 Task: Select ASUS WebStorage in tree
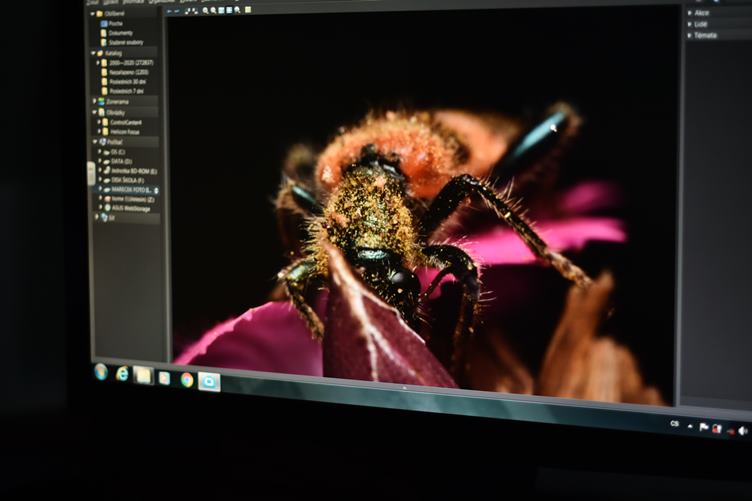127,209
